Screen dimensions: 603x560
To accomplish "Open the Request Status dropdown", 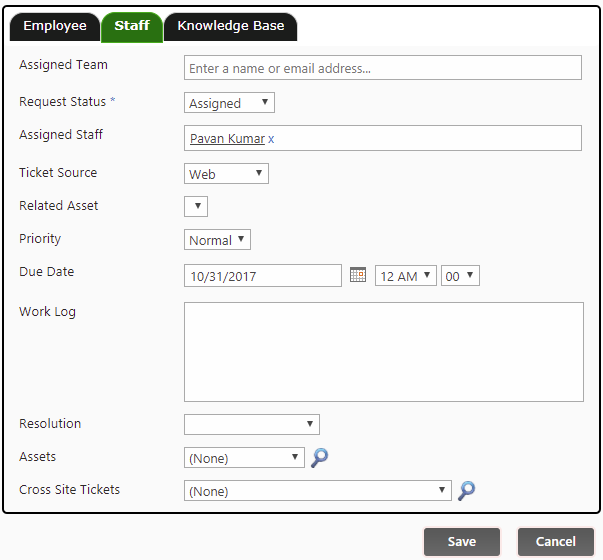I will click(229, 103).
